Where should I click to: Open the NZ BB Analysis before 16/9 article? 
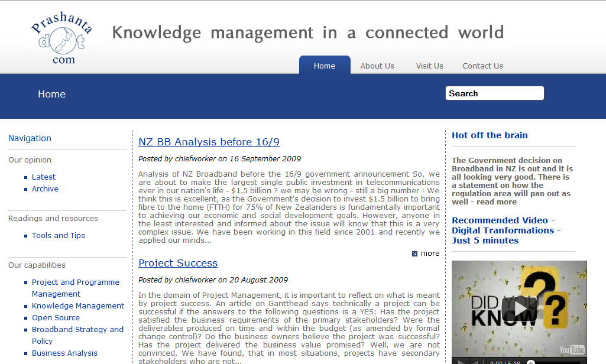(209, 142)
